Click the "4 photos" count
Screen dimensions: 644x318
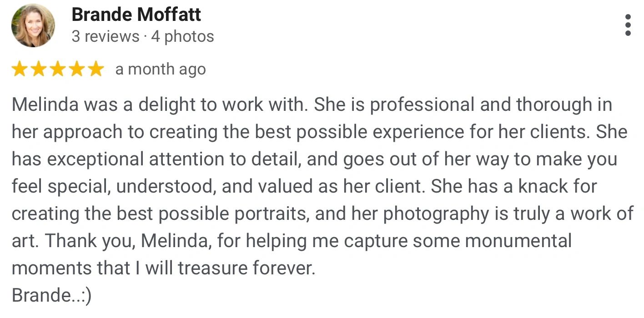click(182, 36)
